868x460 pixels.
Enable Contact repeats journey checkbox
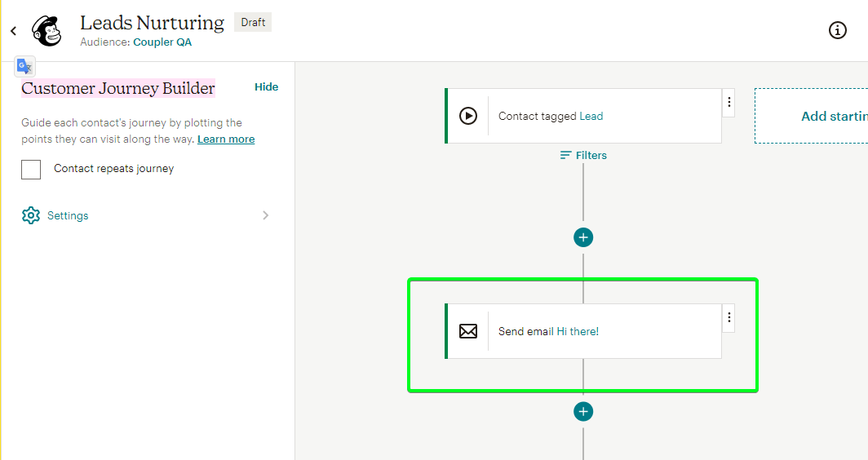pos(31,170)
